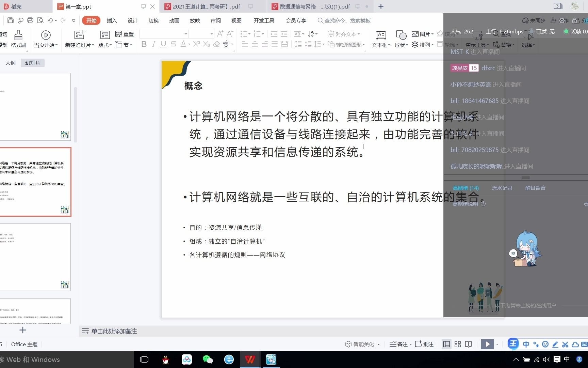Click the Print icon in quick access toolbar
Screen dimensions: 588x368
coord(30,20)
